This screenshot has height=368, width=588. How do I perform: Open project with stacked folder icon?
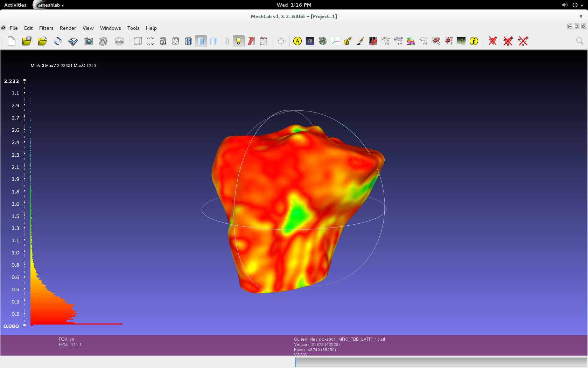[27, 41]
